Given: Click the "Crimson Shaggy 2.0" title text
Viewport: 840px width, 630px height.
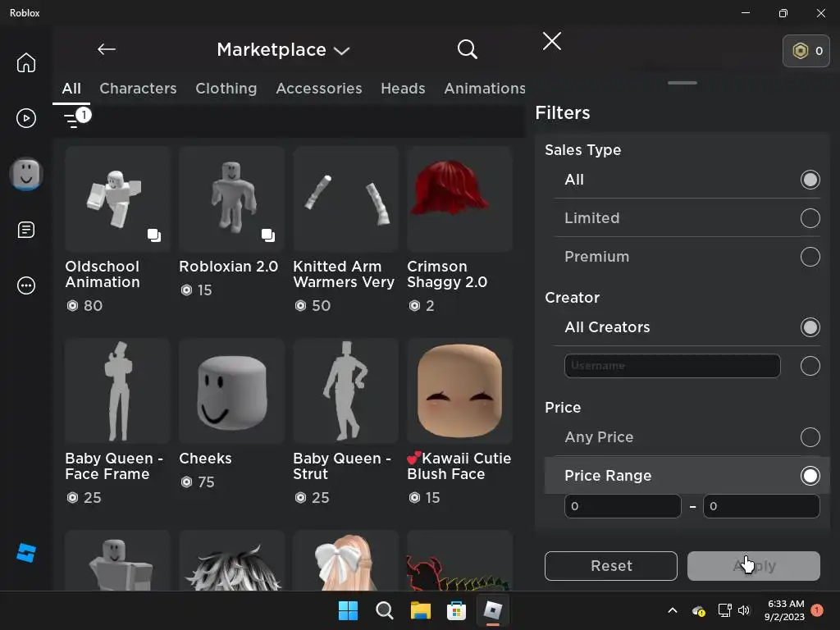Looking at the screenshot, I should pos(447,274).
